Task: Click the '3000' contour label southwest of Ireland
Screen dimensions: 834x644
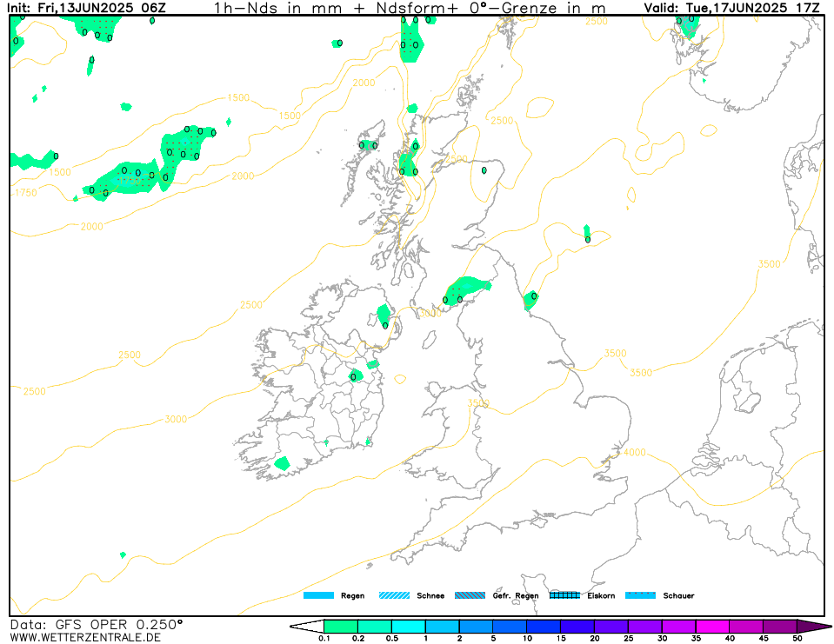Action: (176, 419)
